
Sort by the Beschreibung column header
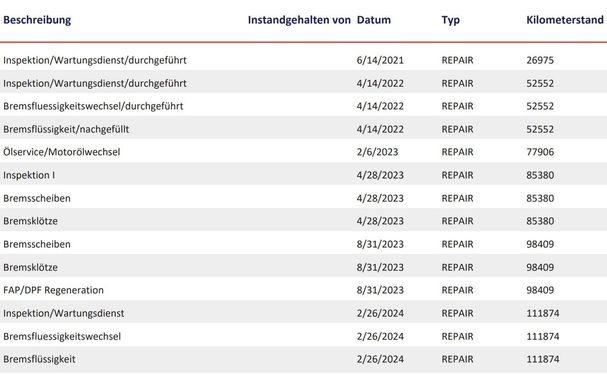click(37, 20)
